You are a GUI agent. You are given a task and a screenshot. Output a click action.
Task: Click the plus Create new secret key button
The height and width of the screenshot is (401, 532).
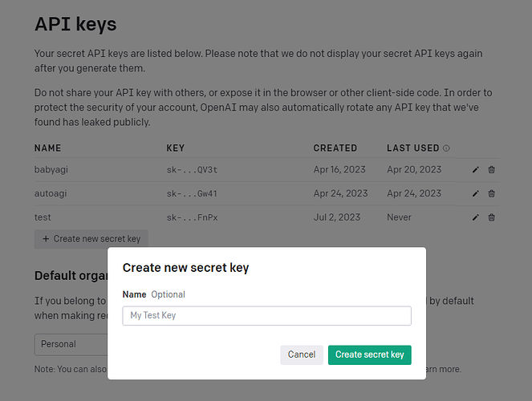[91, 239]
